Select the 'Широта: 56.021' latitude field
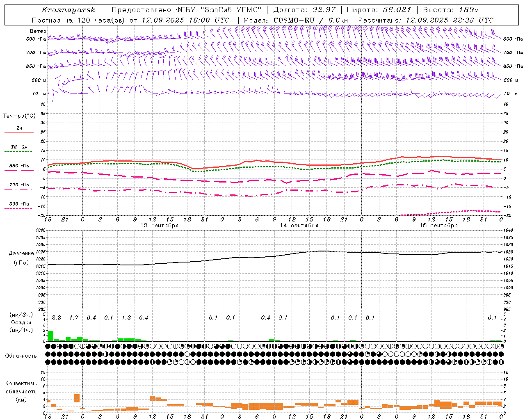525x420 pixels. [x=379, y=10]
